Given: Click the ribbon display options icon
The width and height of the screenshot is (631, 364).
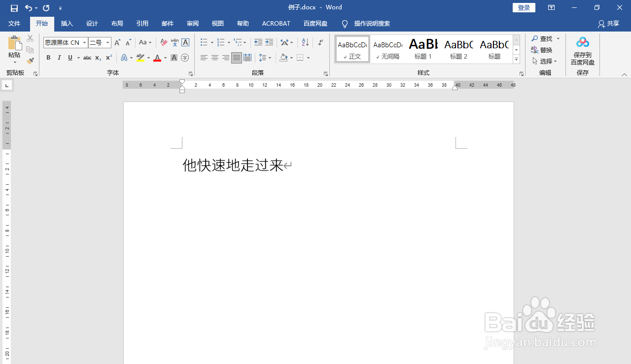Looking at the screenshot, I should point(551,8).
